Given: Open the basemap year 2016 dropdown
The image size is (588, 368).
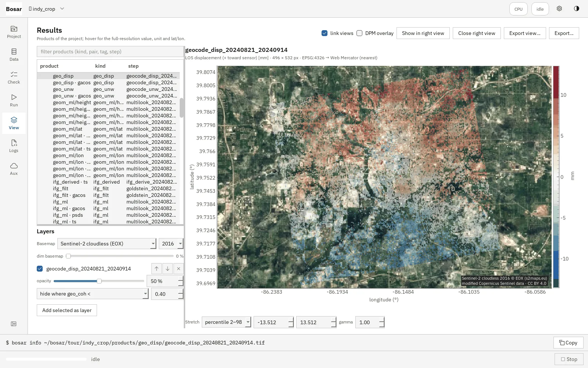Looking at the screenshot, I should 171,244.
